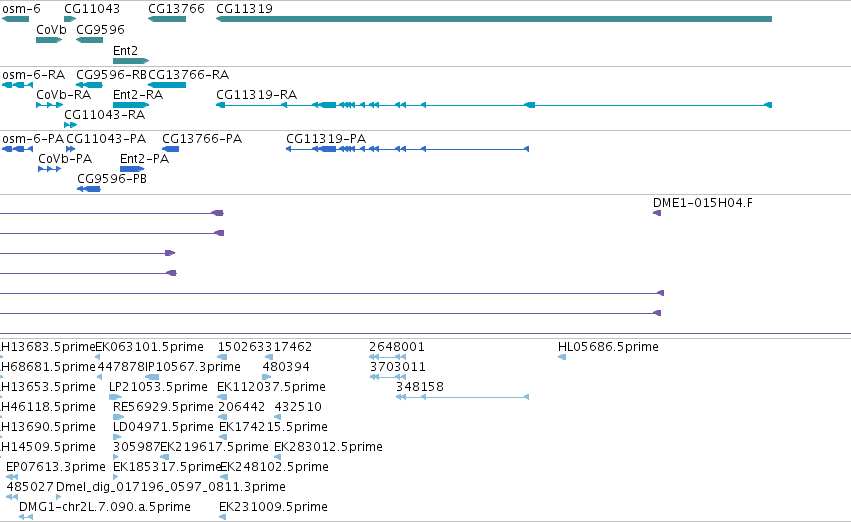Image resolution: width=851 pixels, height=522 pixels.
Task: Select the CoVb-RA transcript label
Action: [x=63, y=94]
